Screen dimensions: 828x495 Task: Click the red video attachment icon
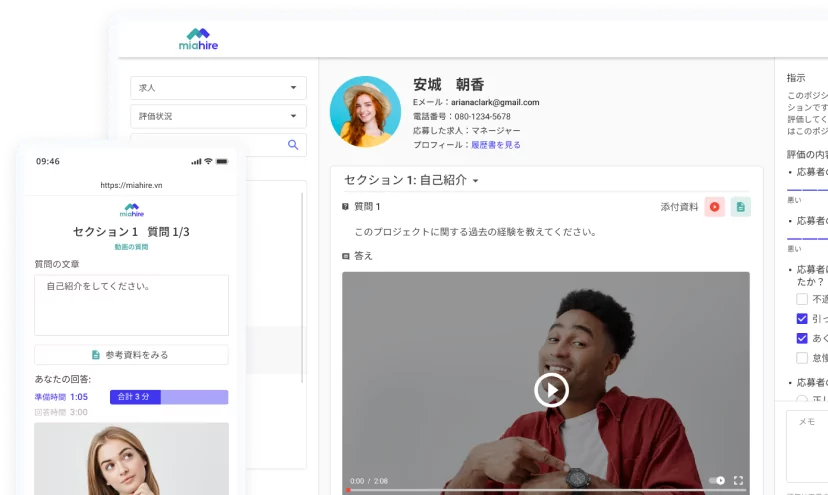pyautogui.click(x=714, y=207)
